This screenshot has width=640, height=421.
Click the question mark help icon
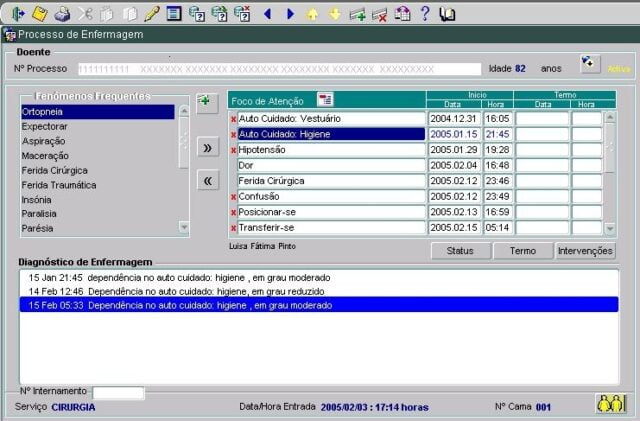424,13
